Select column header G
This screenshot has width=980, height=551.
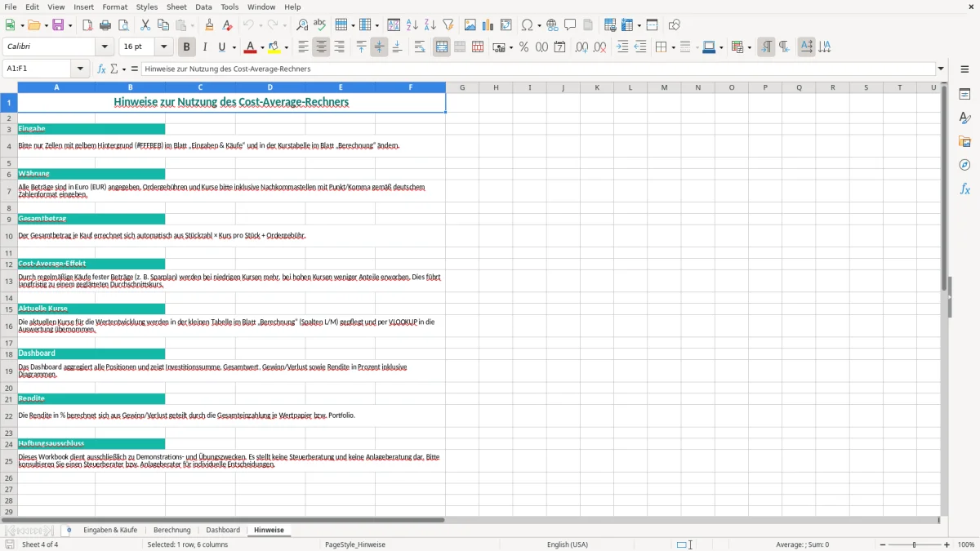click(462, 87)
